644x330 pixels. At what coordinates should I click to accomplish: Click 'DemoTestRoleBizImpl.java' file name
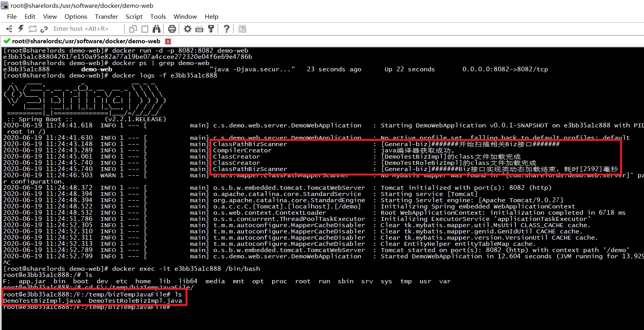(135, 301)
